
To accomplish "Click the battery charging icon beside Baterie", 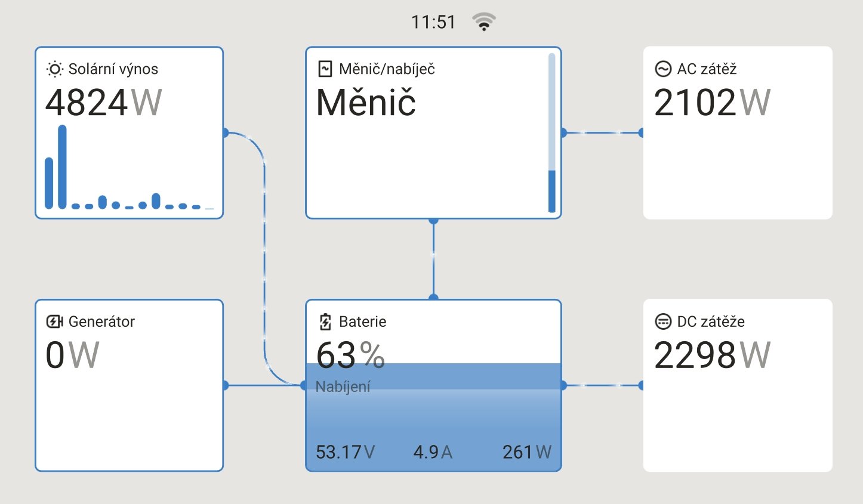I will [325, 322].
